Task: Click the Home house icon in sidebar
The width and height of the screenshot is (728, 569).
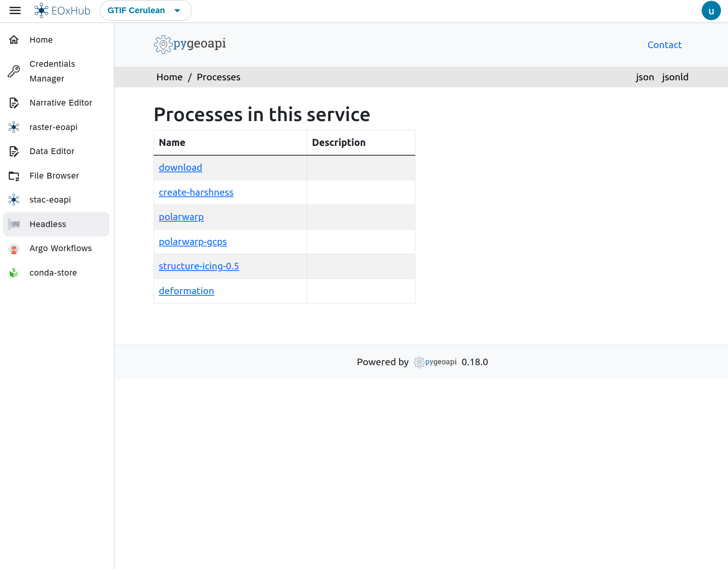Action: click(x=14, y=40)
